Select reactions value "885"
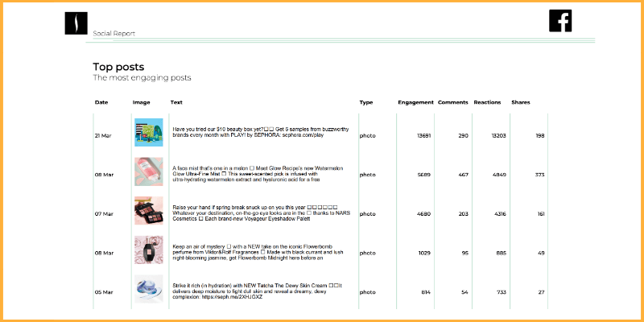644x322 pixels. pos(502,253)
